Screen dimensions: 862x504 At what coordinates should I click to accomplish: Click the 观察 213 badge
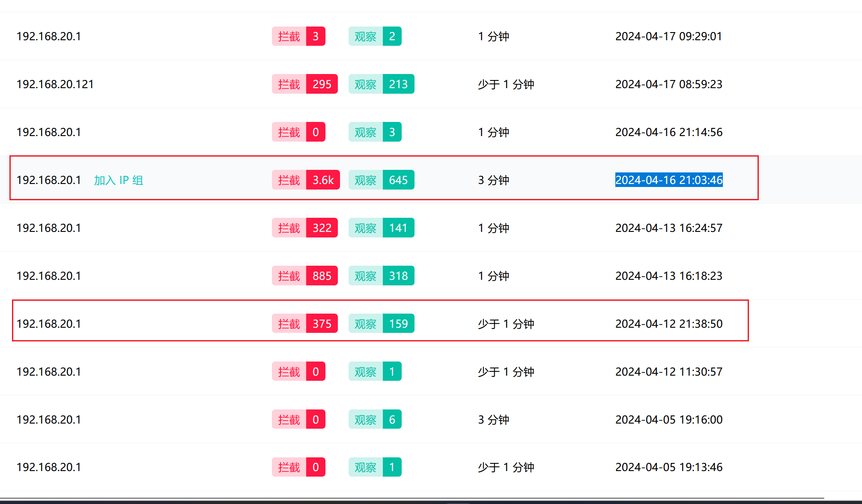[381, 84]
